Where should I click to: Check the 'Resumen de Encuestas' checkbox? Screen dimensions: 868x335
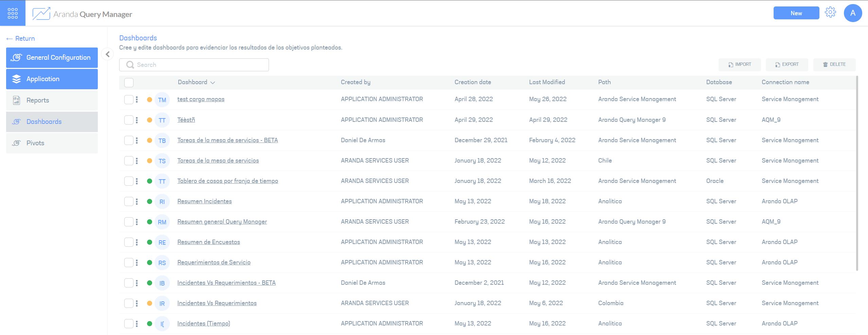[129, 242]
